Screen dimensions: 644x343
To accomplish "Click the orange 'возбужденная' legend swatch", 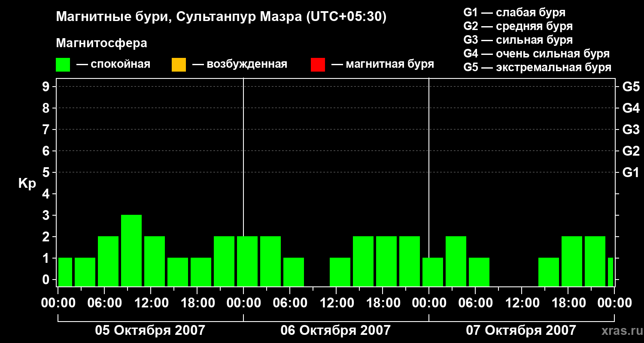I will pyautogui.click(x=179, y=65).
